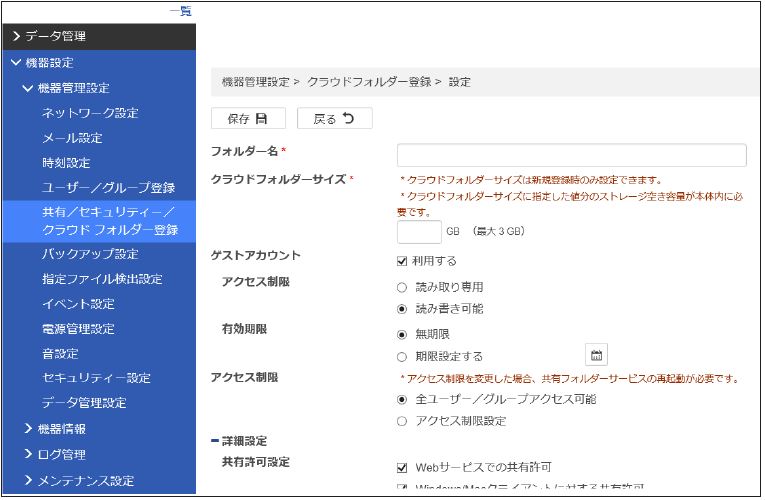Open the calendar date picker icon

point(596,355)
